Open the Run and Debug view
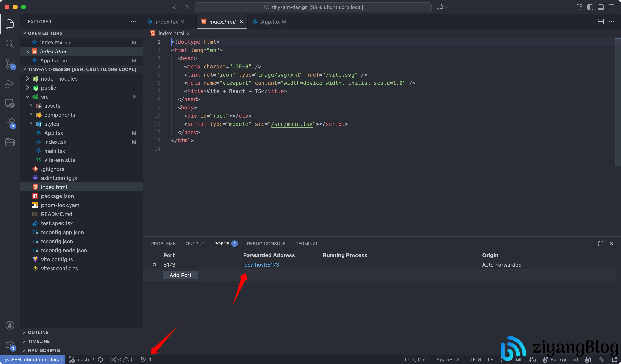 click(x=10, y=84)
